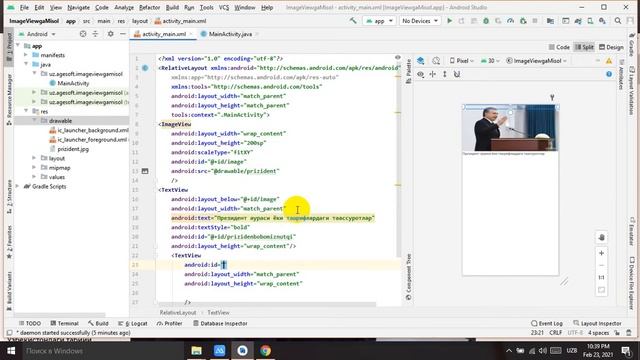Open Search Everywhere magnifier icon
Viewport: 640px width, 360px height.
(x=618, y=21)
